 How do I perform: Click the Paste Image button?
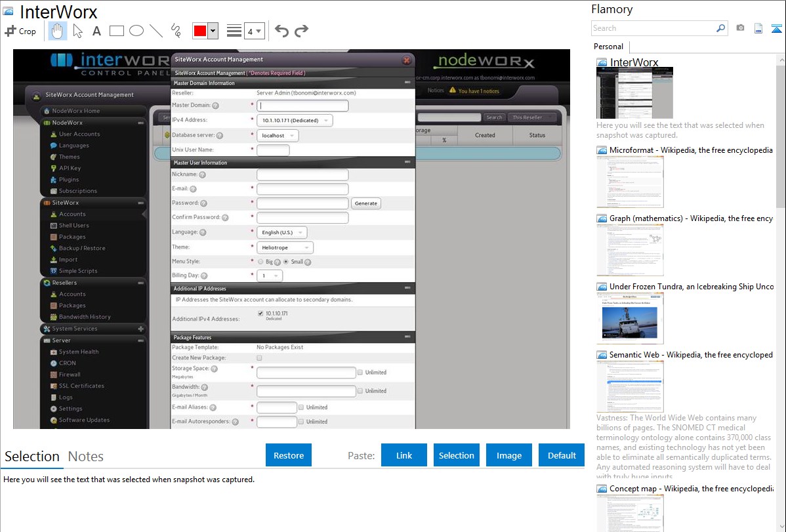pyautogui.click(x=509, y=455)
